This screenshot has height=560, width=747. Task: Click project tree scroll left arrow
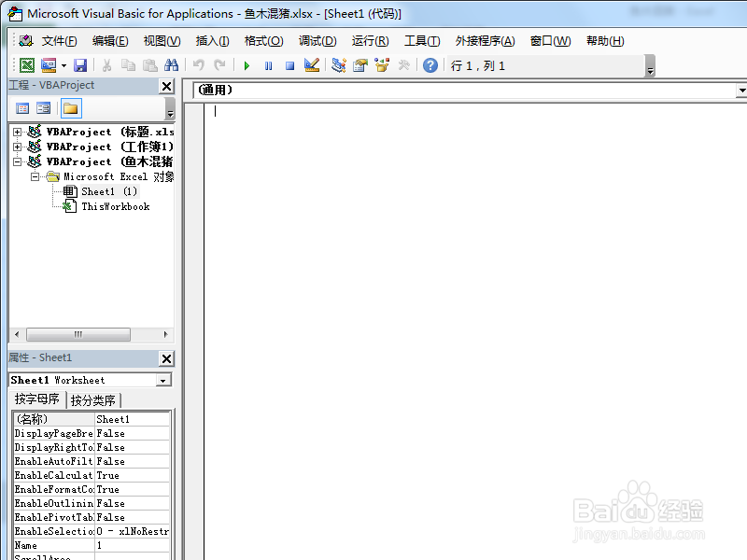(x=17, y=334)
